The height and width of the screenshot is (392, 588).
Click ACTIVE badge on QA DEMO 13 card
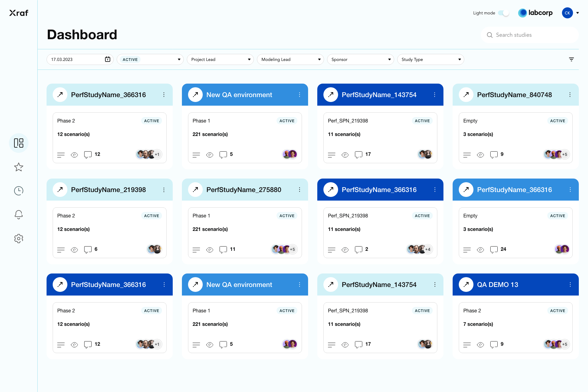(x=557, y=311)
